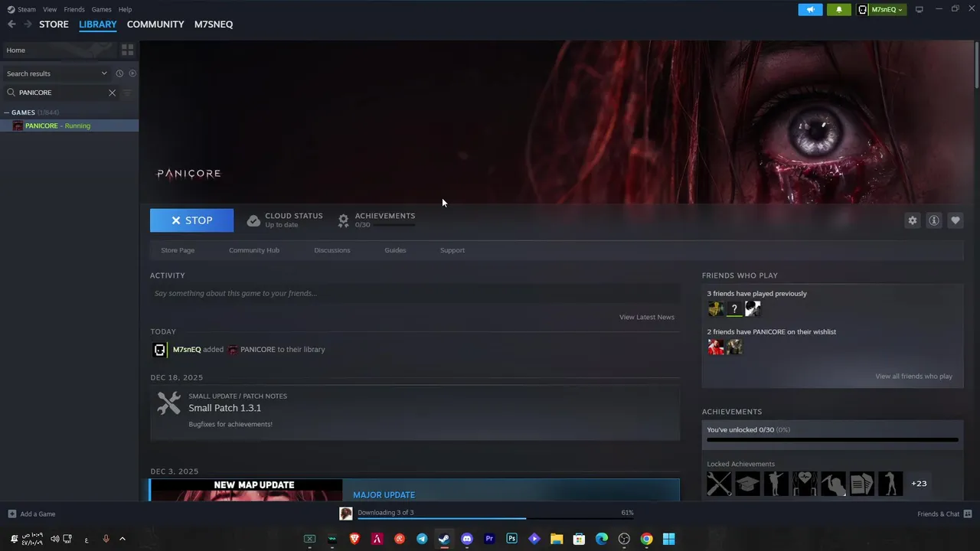Open the Store Page link
The width and height of the screenshot is (980, 551).
pos(178,250)
